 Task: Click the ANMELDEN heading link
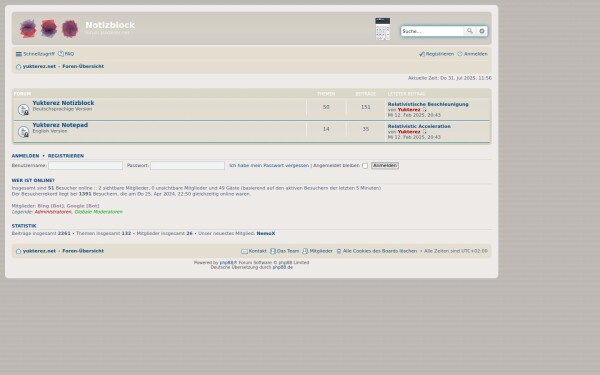[x=25, y=156]
